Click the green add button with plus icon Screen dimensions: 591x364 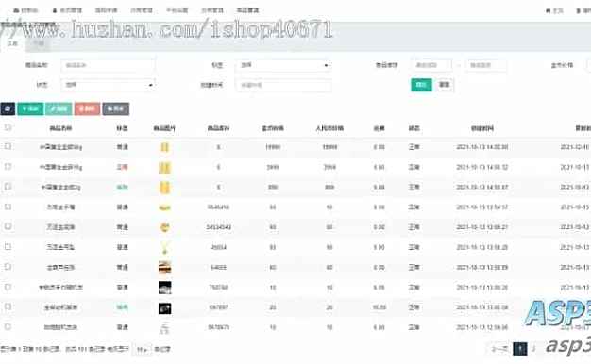(x=30, y=108)
